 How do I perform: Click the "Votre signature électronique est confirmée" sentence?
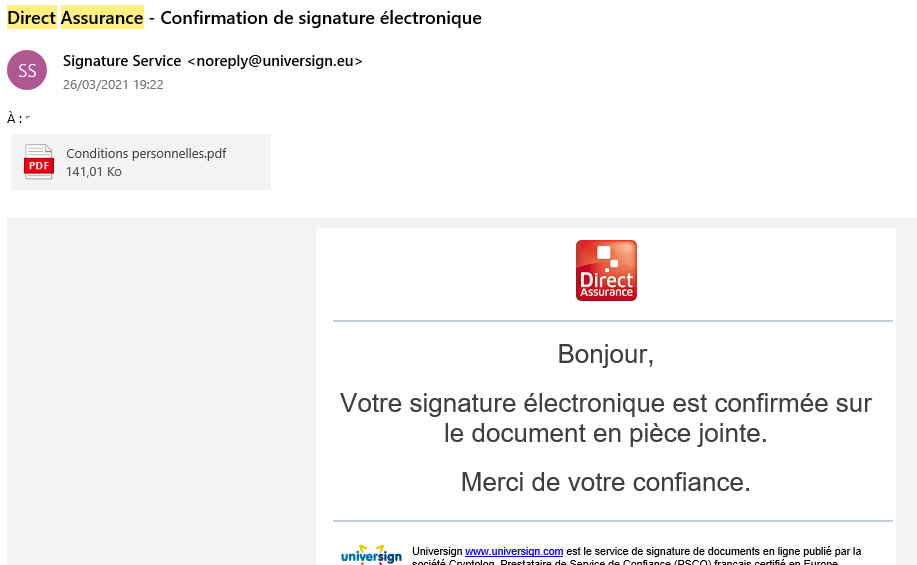605,404
